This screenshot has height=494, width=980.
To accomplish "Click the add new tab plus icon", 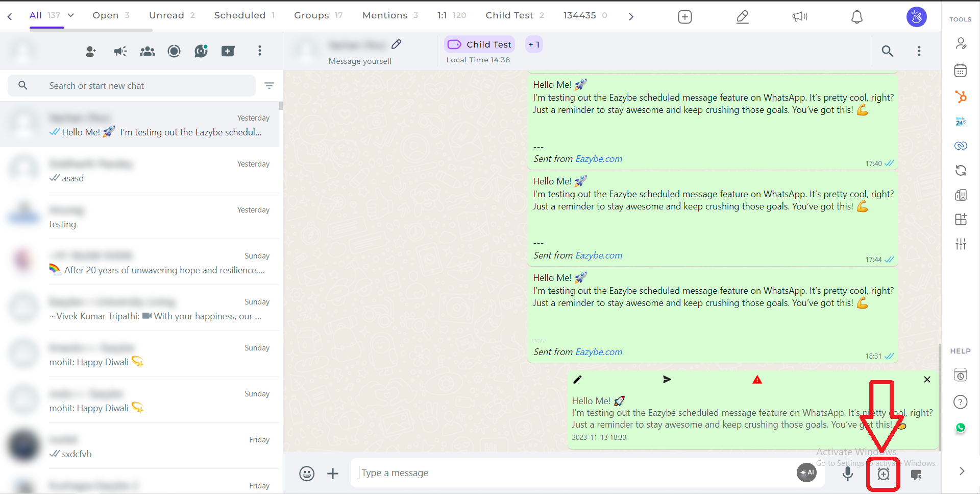I will [685, 17].
